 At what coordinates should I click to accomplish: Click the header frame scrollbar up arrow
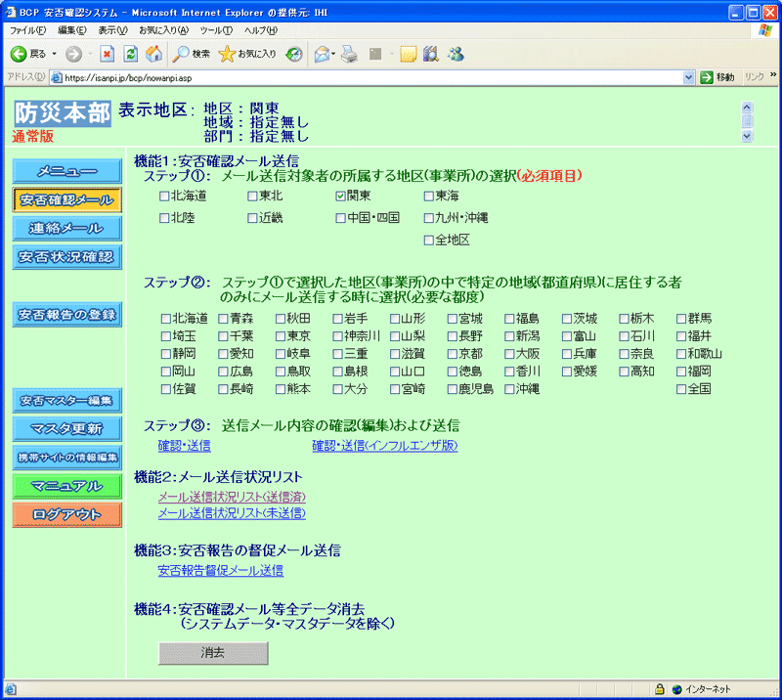click(747, 107)
